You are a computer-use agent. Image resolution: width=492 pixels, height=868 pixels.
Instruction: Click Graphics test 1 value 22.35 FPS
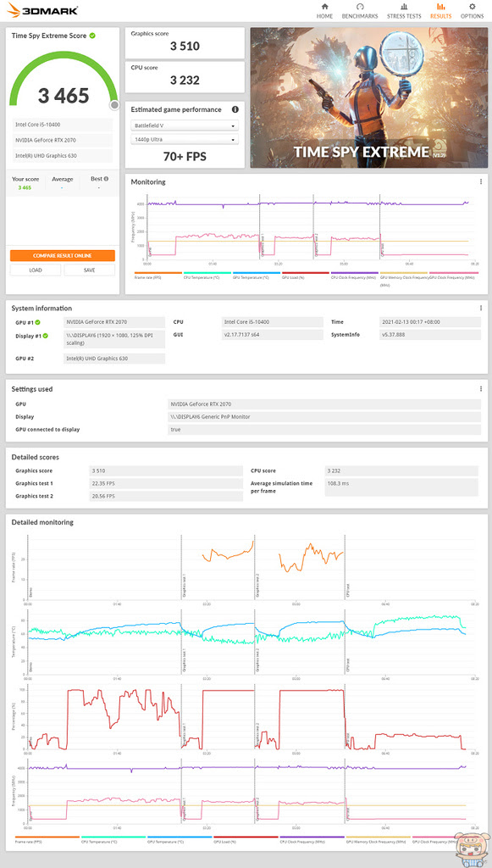[166, 483]
